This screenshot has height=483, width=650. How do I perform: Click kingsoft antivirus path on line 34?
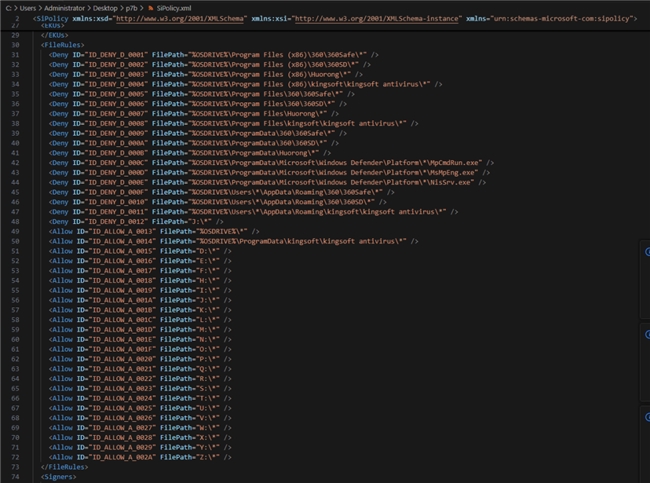pyautogui.click(x=309, y=84)
